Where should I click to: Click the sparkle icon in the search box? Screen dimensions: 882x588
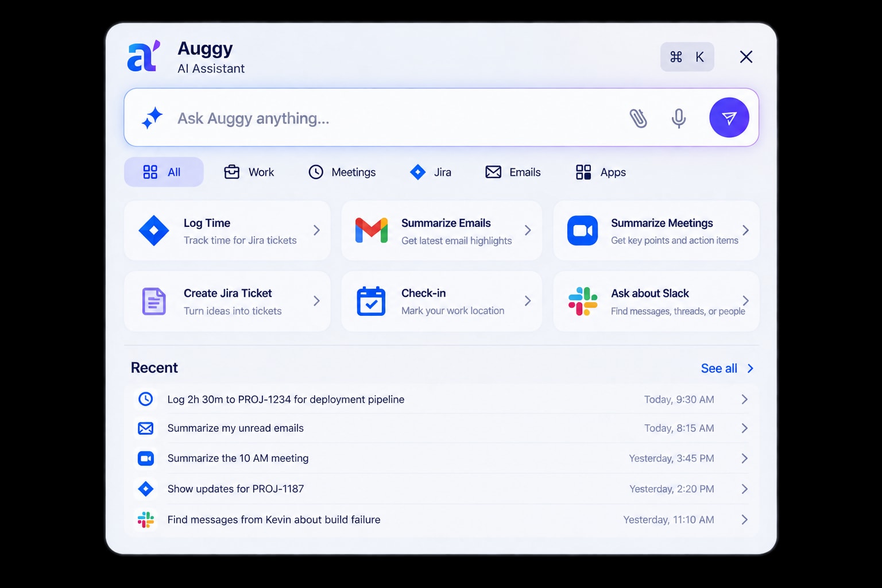[152, 118]
